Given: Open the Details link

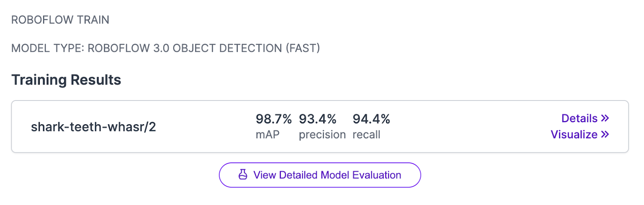Looking at the screenshot, I should click(579, 118).
